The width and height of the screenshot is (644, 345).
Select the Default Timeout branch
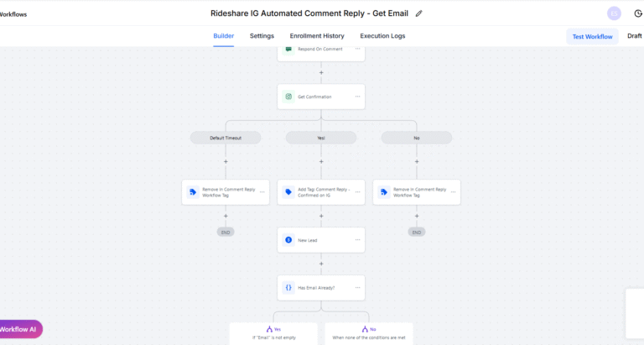pos(226,138)
